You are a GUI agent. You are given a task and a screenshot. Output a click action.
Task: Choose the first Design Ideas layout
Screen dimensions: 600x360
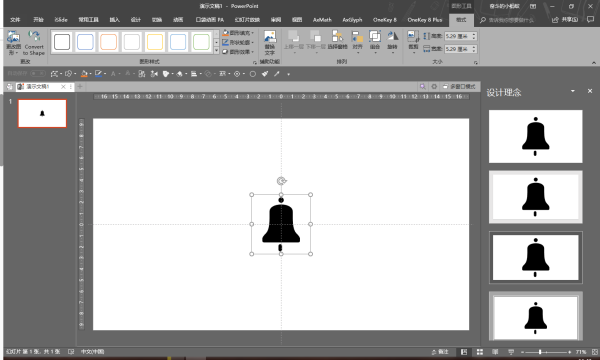535,136
